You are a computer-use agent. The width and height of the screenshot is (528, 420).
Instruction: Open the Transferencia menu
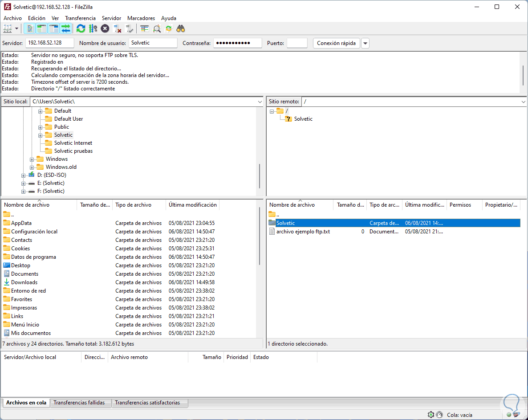(80, 18)
